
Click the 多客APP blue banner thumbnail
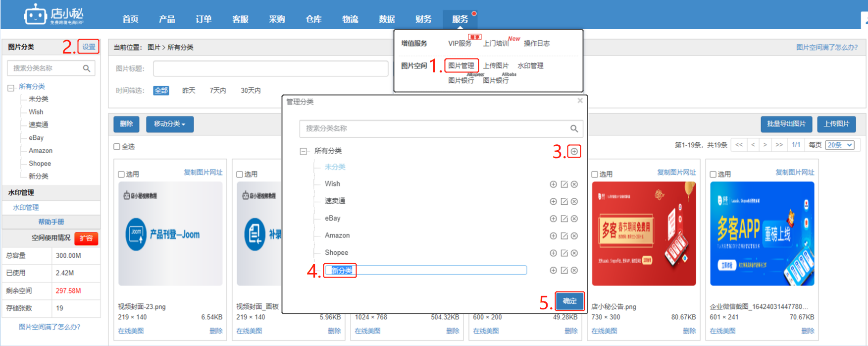[762, 233]
